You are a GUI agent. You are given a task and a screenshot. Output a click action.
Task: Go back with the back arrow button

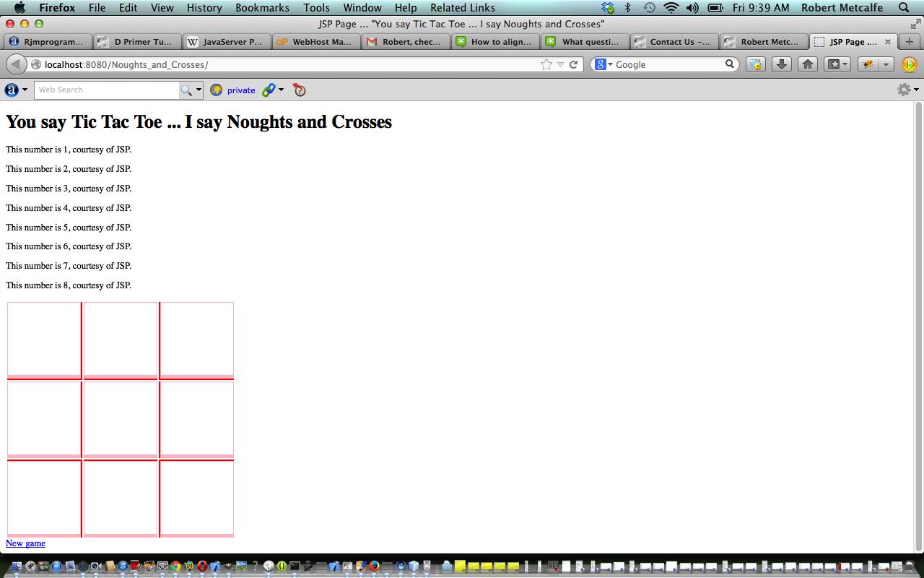tap(16, 64)
